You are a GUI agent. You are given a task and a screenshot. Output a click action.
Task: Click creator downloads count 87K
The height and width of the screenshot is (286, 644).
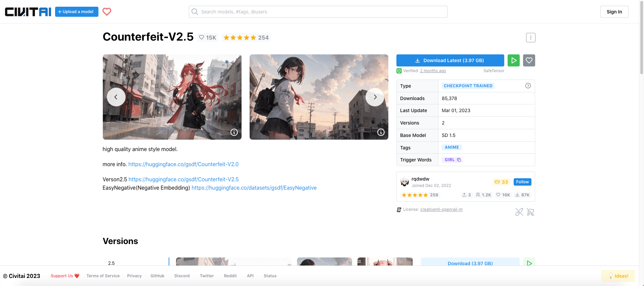point(522,195)
